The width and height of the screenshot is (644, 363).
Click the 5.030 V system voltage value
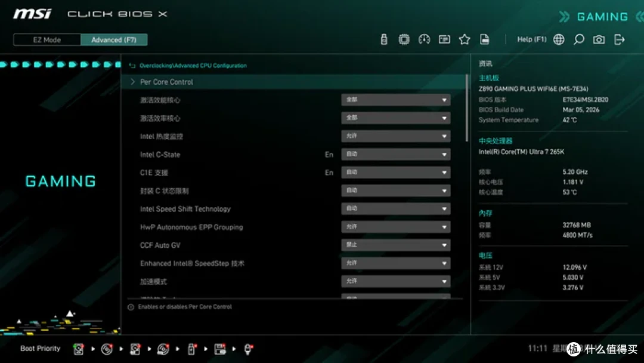573,278
